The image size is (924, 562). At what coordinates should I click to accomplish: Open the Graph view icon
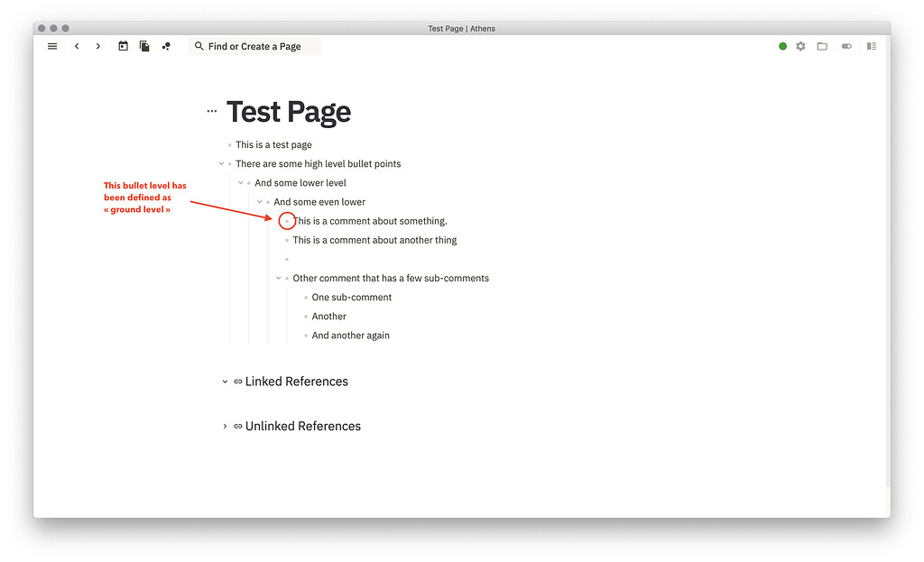click(166, 45)
